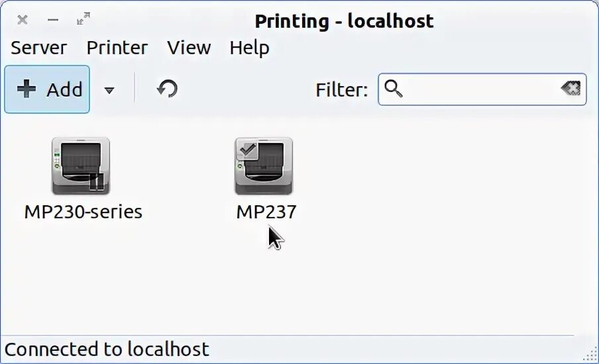Open the Add button dropdown arrow
Screen dimensions: 599x364
[109, 90]
